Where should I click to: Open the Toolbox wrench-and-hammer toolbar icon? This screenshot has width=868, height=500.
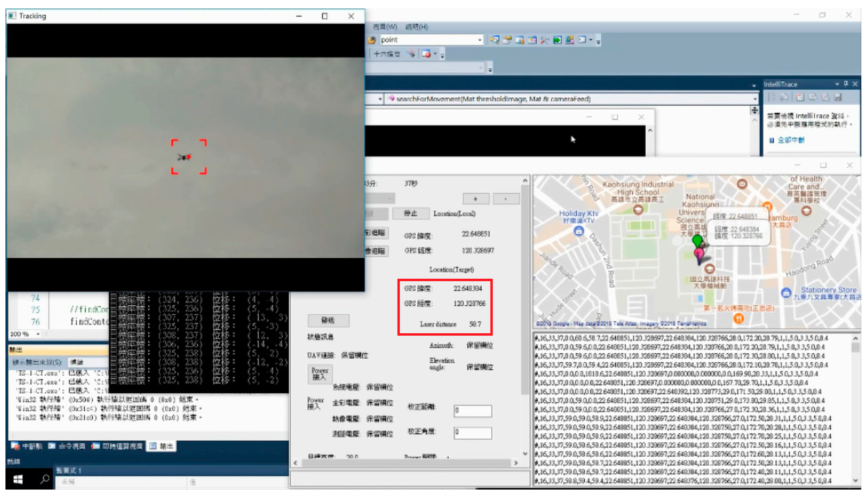(x=544, y=40)
